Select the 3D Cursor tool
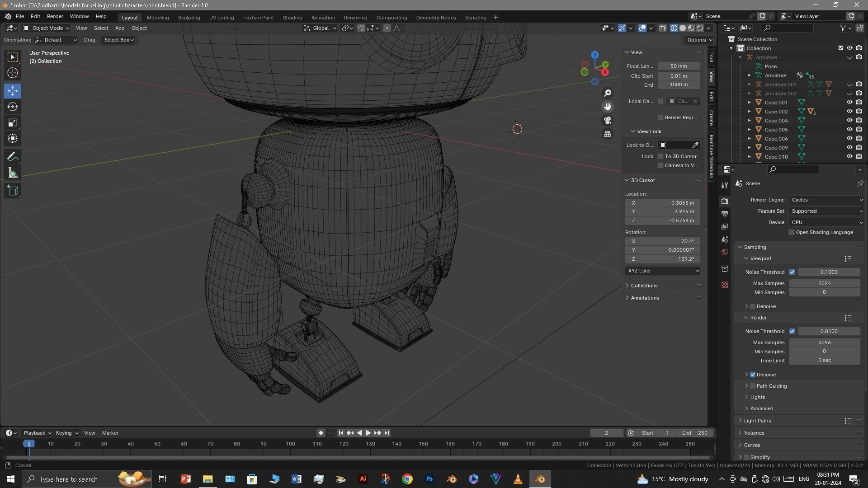Viewport: 868px width, 488px height. 13,73
